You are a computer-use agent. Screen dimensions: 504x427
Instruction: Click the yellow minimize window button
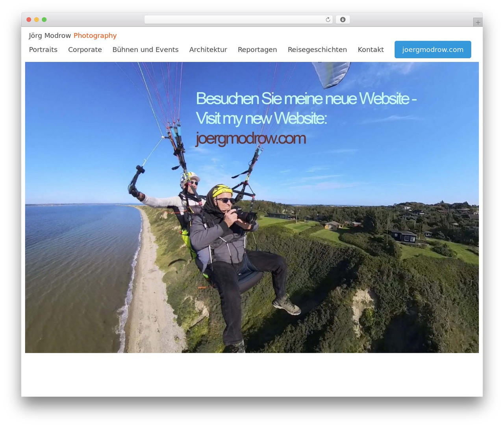[37, 20]
